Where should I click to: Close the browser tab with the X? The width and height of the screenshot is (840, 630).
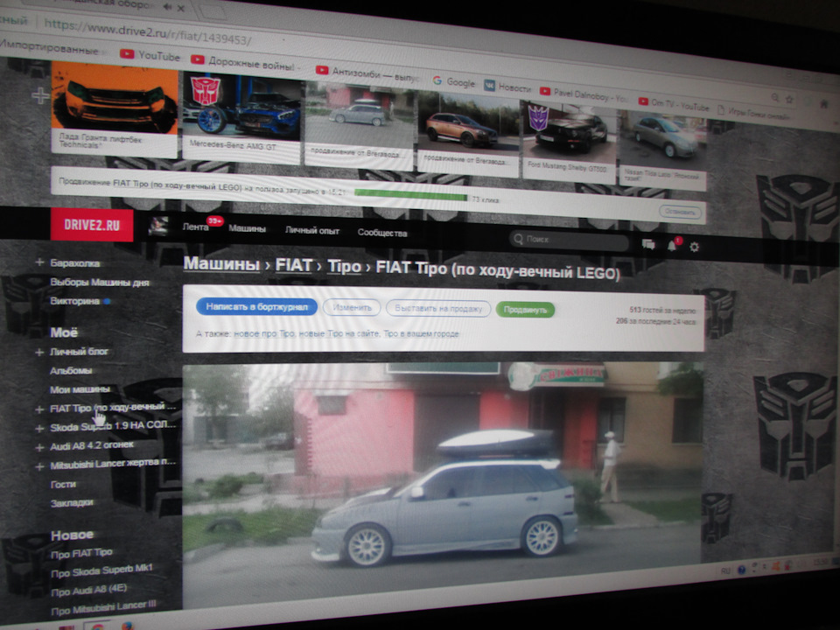tap(181, 8)
